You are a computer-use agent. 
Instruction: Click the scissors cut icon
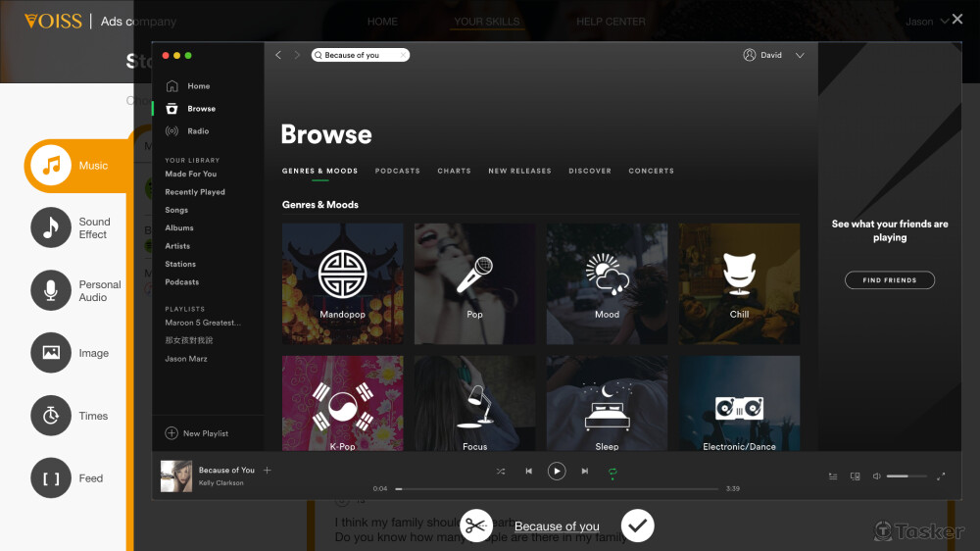[476, 526]
